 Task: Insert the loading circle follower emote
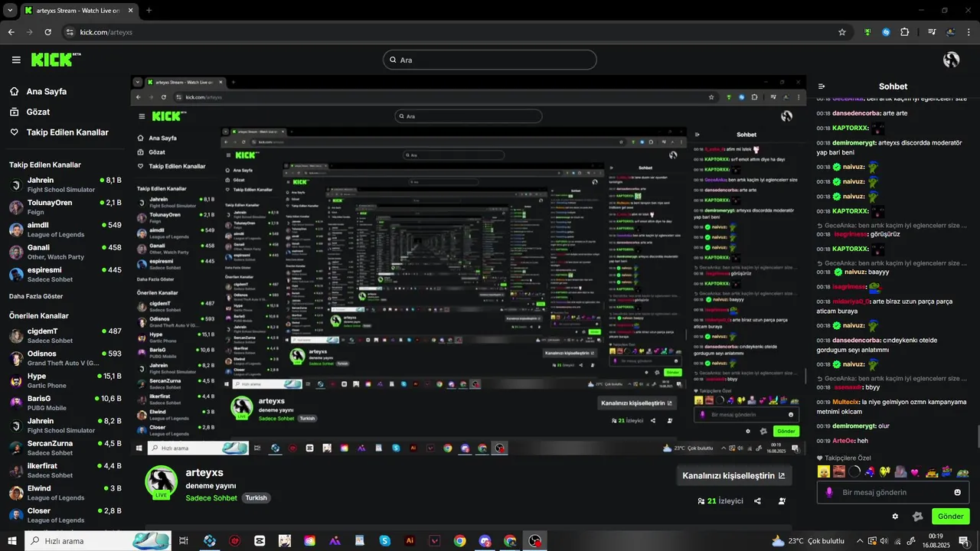coord(854,471)
